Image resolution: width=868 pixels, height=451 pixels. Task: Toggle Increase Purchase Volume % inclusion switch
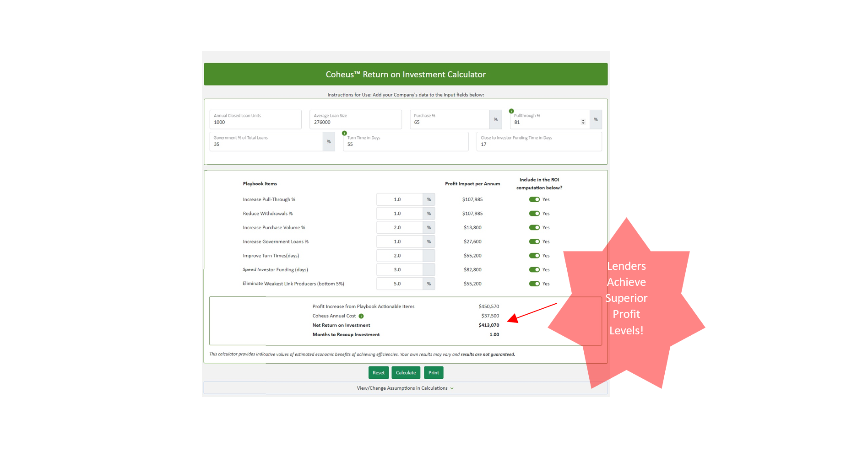click(534, 227)
